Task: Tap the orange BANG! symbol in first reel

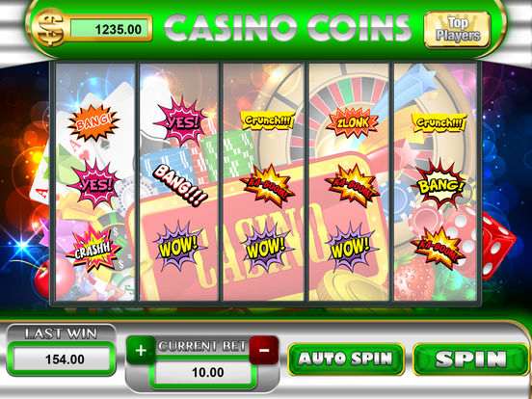Action: point(93,123)
